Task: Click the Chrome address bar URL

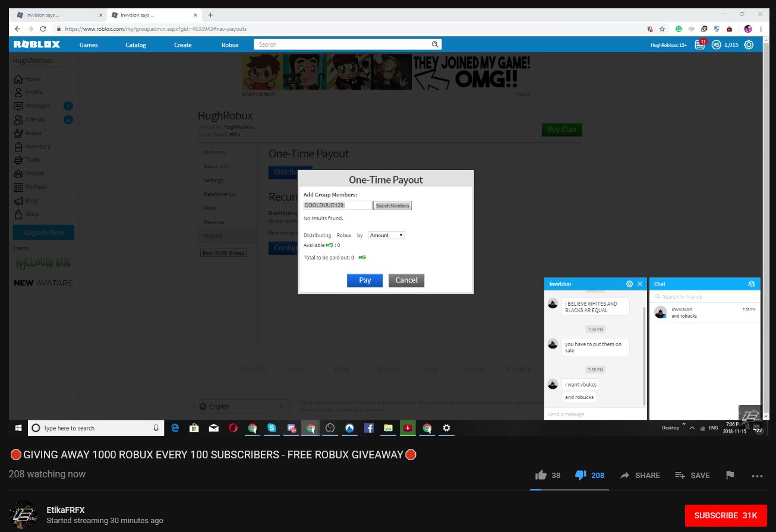Action: click(156, 28)
